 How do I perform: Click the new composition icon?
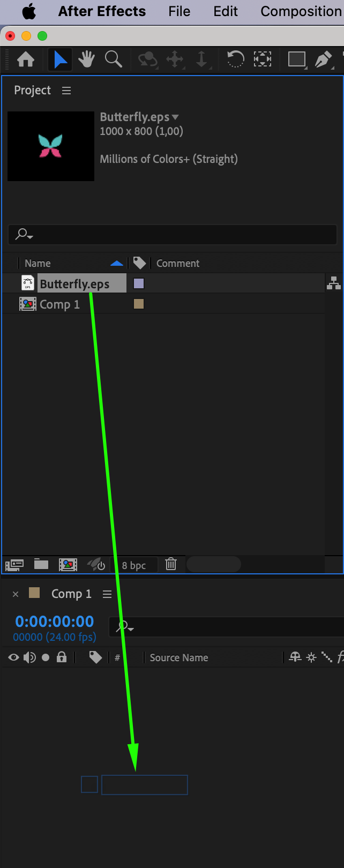click(68, 564)
